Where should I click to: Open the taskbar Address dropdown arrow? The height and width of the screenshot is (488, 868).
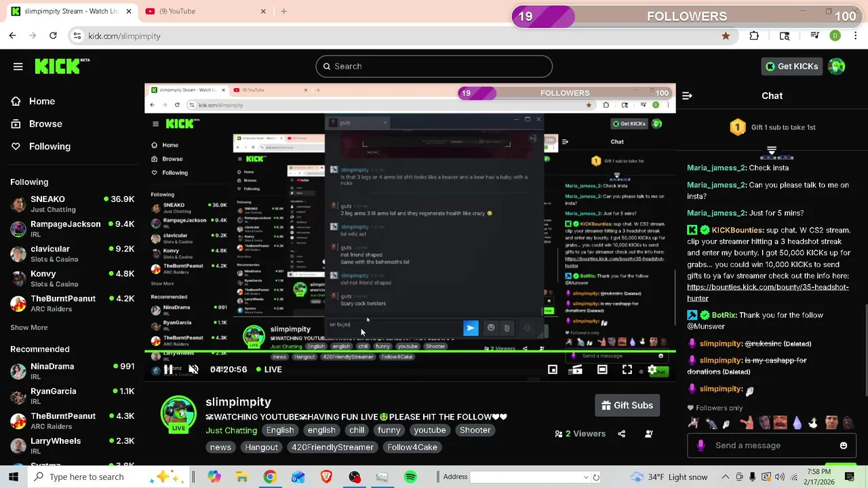tap(586, 477)
